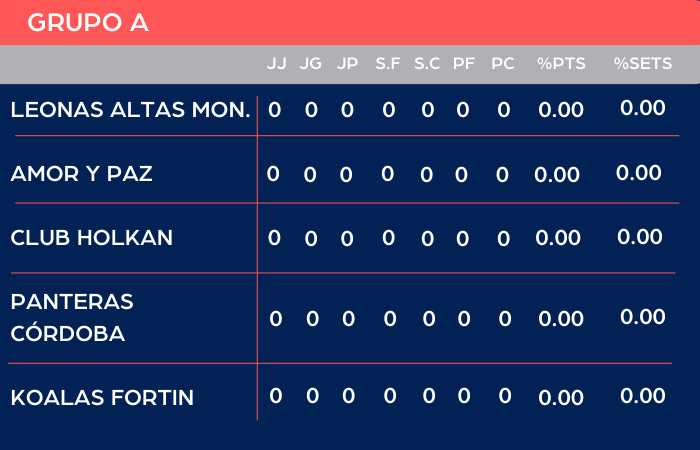700x450 pixels.
Task: Click the %PTS column header
Action: [561, 64]
